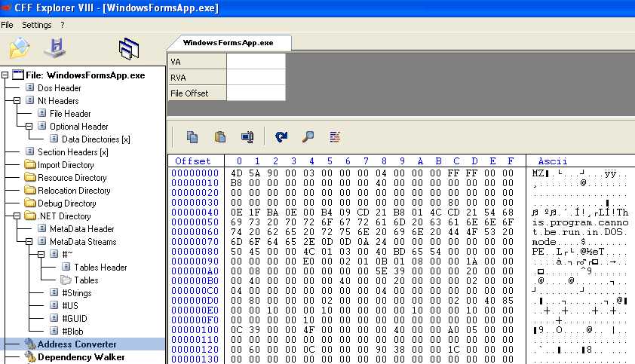Image resolution: width=635 pixels, height=364 pixels.
Task: Collapse the MetaData Streams tree branch
Action: point(29,242)
